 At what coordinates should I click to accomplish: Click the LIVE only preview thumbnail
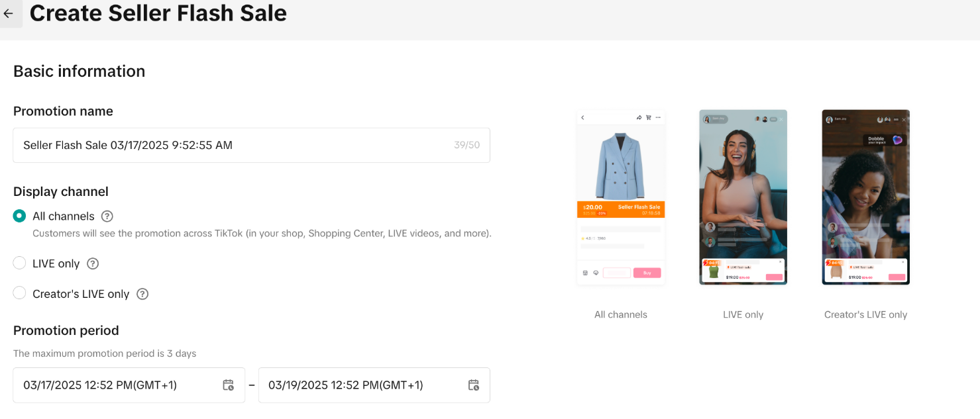pos(743,197)
